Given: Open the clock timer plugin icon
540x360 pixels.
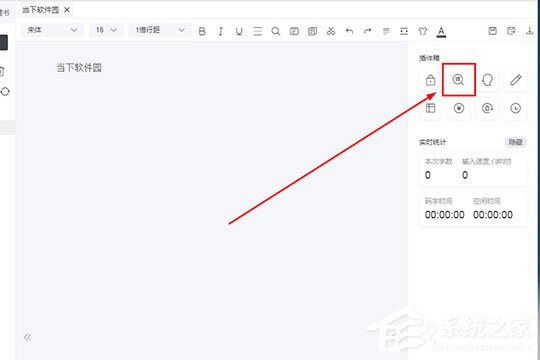Looking at the screenshot, I should click(516, 108).
